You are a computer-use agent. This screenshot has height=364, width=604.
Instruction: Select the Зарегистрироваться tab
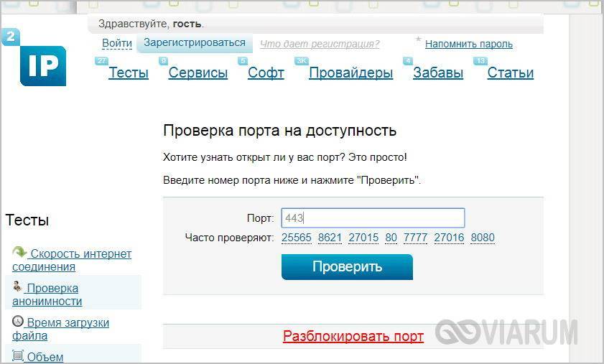tap(194, 43)
